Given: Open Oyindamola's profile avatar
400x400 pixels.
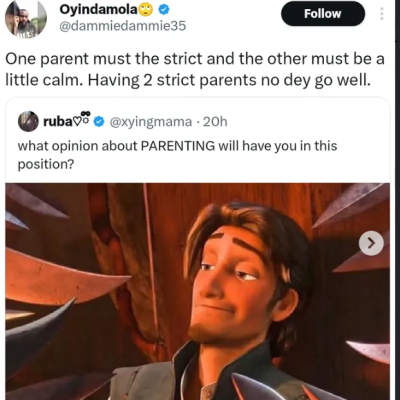Looking at the screenshot, I should point(26,19).
